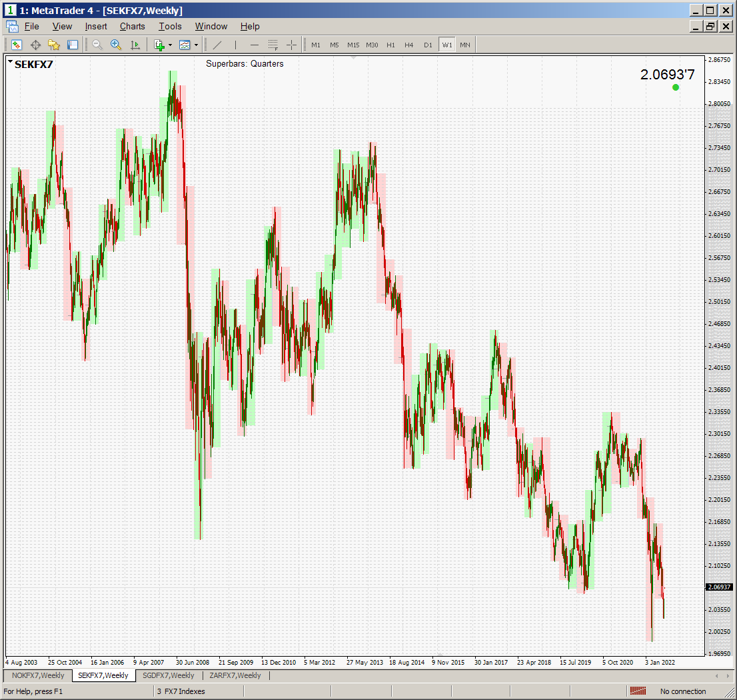Enable the MN monthly timeframe
This screenshot has height=700, width=737.
[x=465, y=45]
